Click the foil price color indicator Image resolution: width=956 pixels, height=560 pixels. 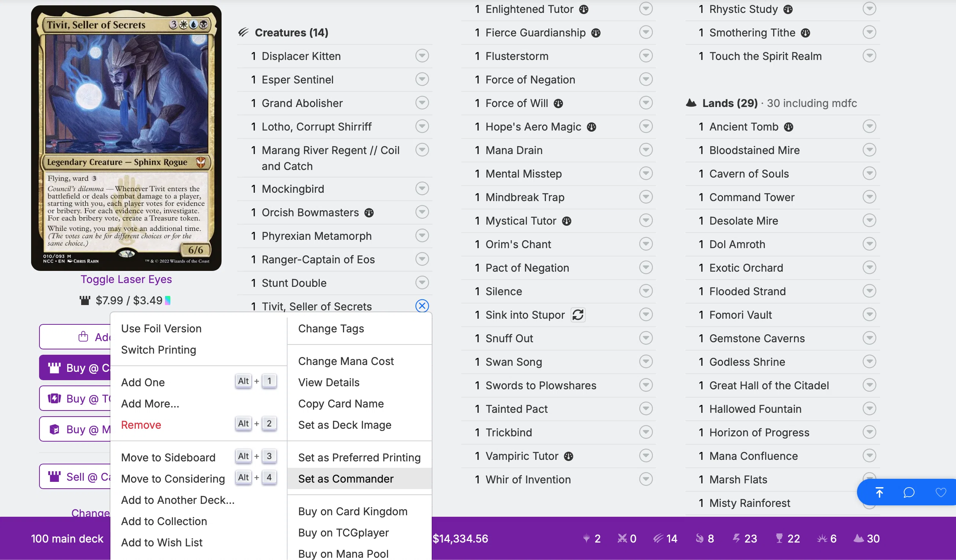tap(168, 300)
